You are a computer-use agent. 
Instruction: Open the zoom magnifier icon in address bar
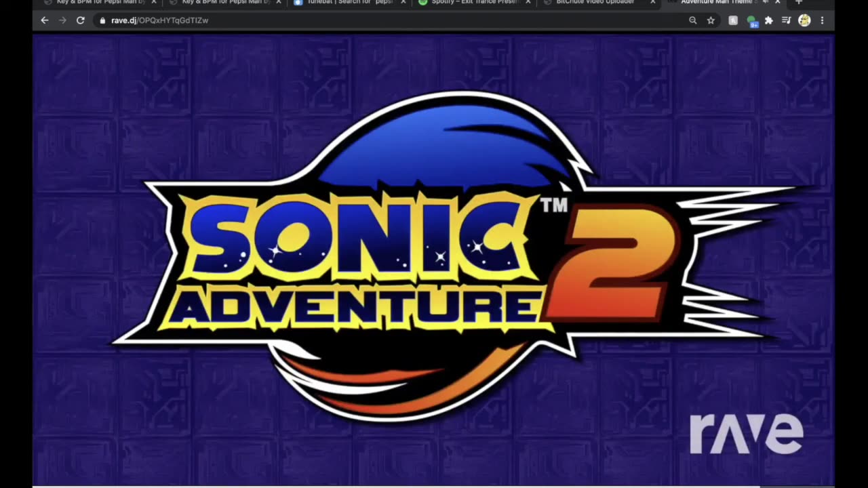(692, 20)
